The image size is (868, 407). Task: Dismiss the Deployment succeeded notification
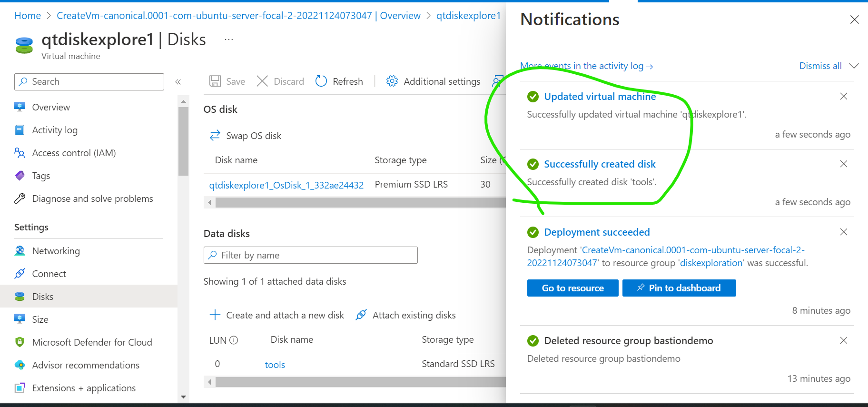(x=844, y=232)
